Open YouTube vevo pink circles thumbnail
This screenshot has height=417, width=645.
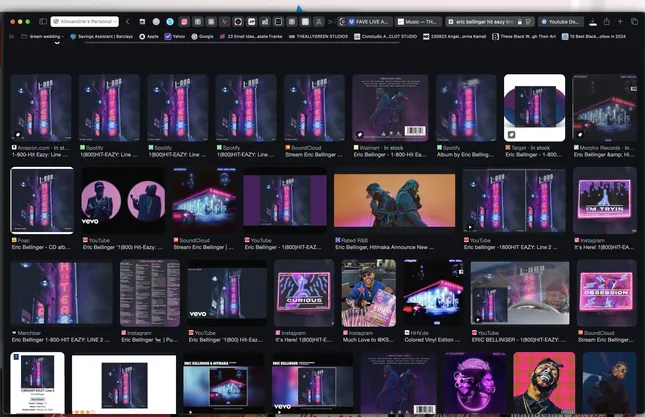pyautogui.click(x=123, y=200)
